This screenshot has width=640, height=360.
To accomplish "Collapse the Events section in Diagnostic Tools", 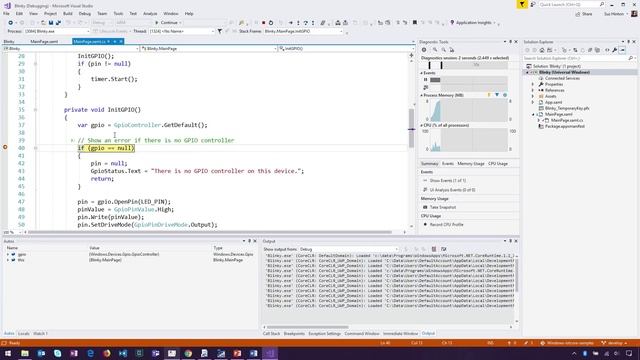I will [x=422, y=73].
